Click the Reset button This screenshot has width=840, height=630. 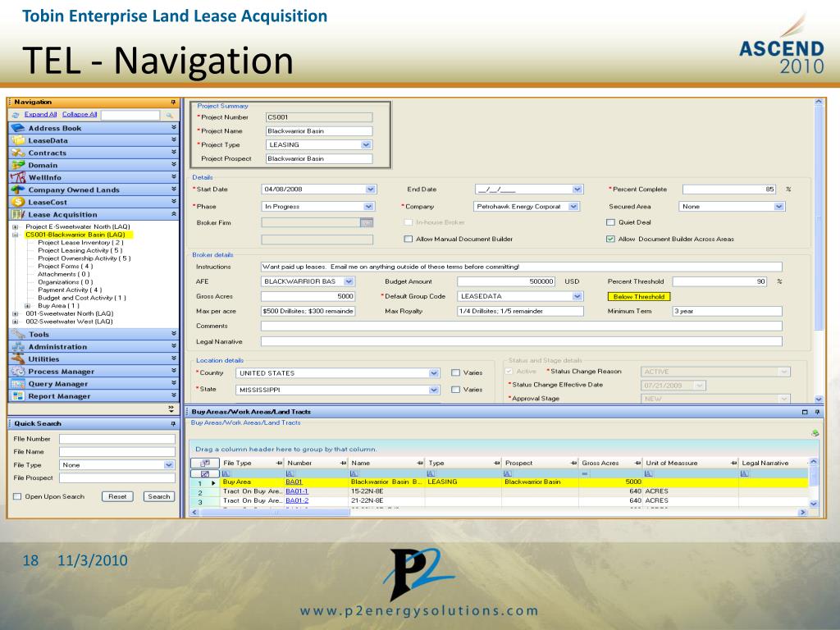tap(117, 496)
